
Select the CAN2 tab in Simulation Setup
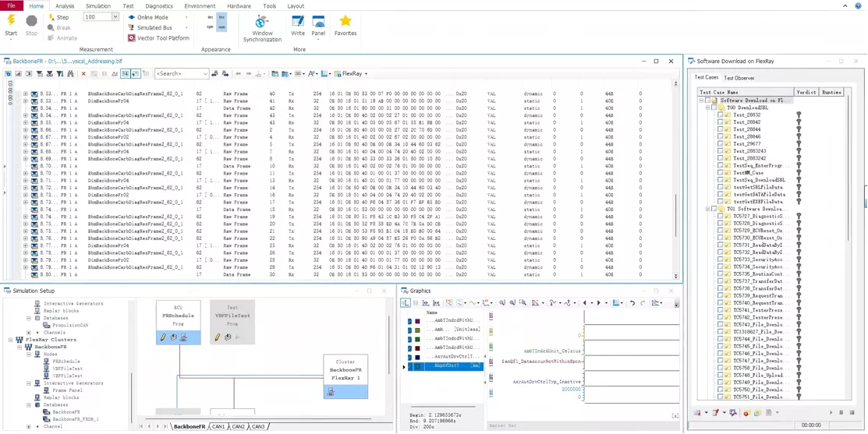pos(238,427)
